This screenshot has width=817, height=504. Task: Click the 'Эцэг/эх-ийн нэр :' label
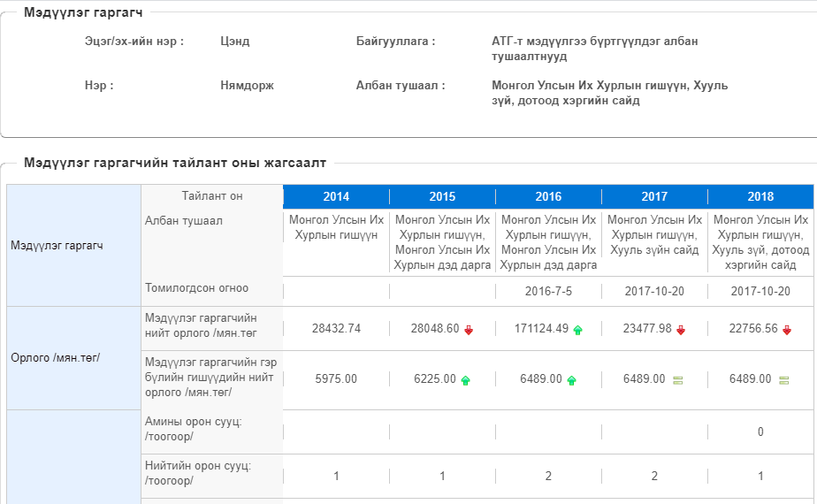click(134, 42)
